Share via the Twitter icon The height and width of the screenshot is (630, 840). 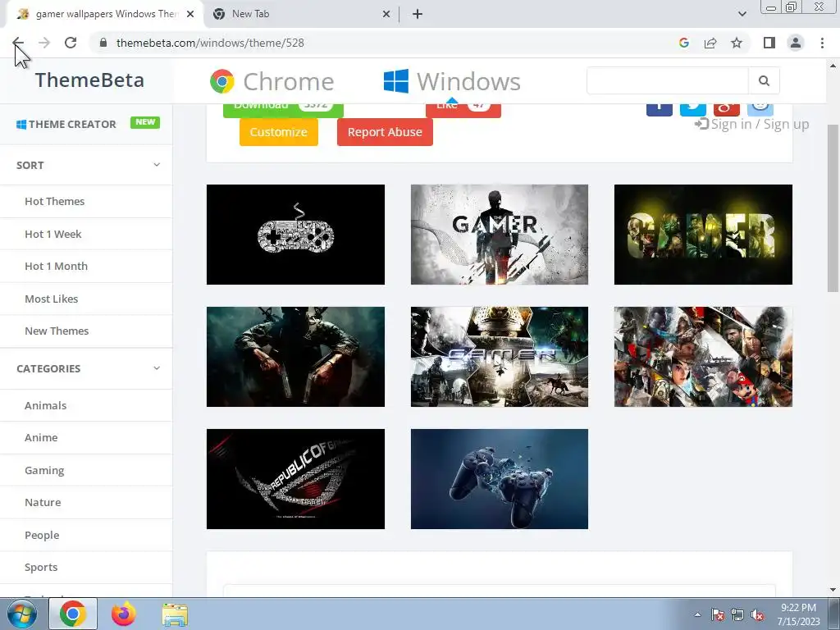pyautogui.click(x=692, y=108)
